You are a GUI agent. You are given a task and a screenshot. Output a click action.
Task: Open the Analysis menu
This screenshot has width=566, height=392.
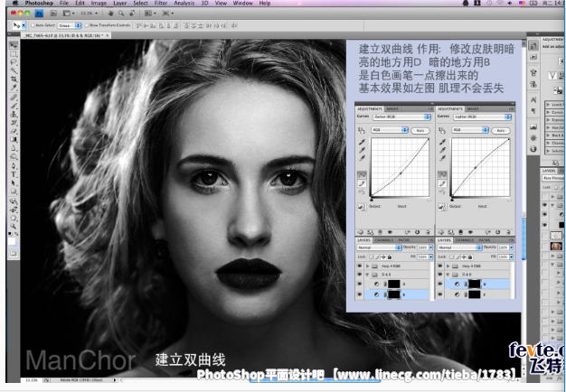(x=184, y=4)
